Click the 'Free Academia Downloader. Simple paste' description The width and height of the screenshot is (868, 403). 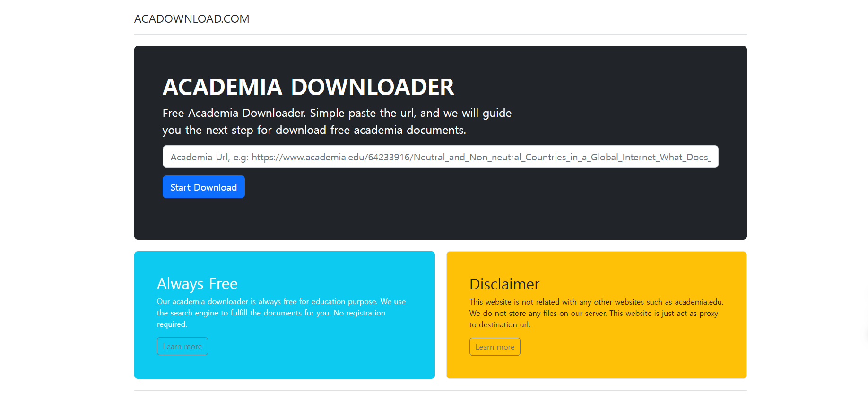point(337,122)
